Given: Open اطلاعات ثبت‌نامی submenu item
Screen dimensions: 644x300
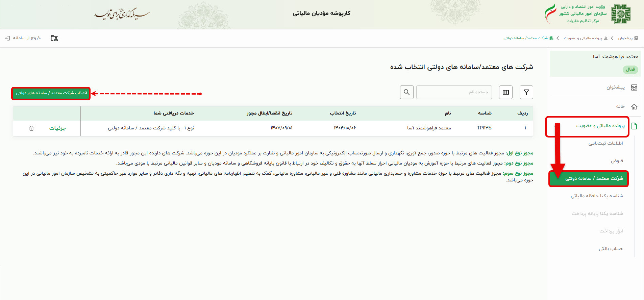Looking at the screenshot, I should (x=606, y=143).
